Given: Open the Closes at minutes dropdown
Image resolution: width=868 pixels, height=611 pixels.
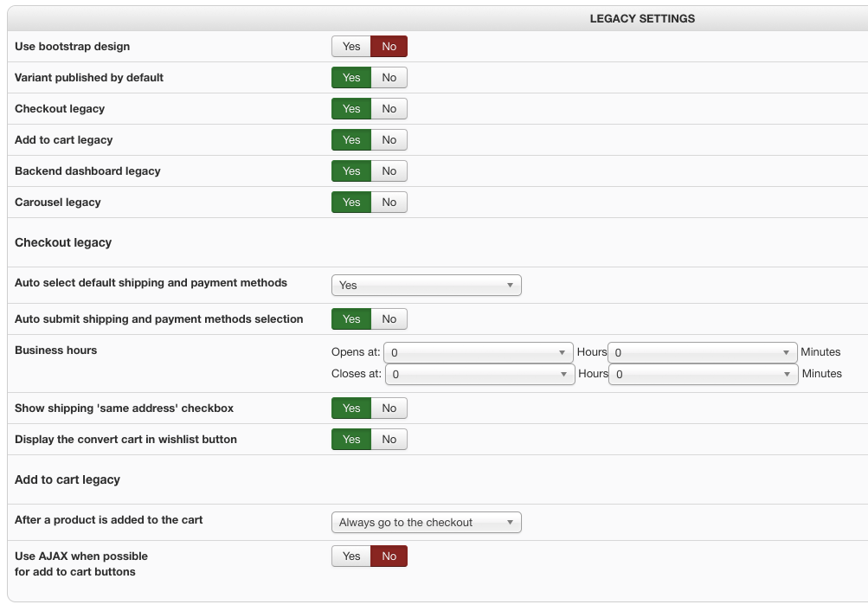Looking at the screenshot, I should pos(704,374).
